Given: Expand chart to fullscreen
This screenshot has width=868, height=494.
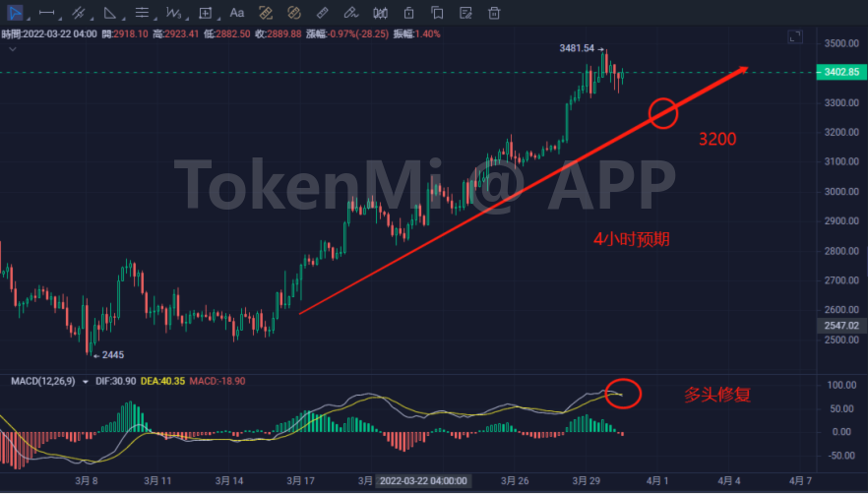Looking at the screenshot, I should 795,37.
